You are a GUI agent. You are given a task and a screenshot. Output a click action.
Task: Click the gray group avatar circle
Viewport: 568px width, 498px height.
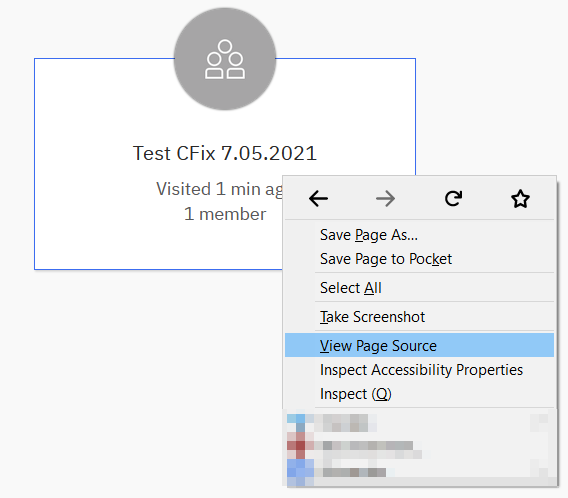coord(225,59)
